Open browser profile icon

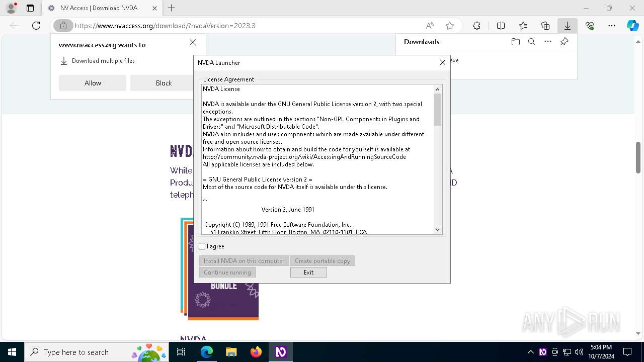click(11, 8)
